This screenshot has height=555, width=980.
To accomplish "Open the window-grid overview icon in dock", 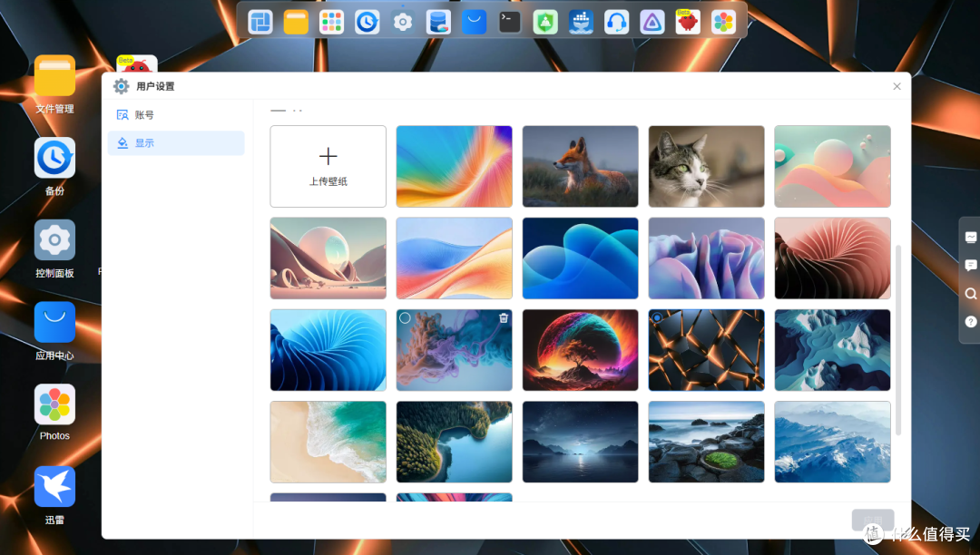I will point(260,23).
